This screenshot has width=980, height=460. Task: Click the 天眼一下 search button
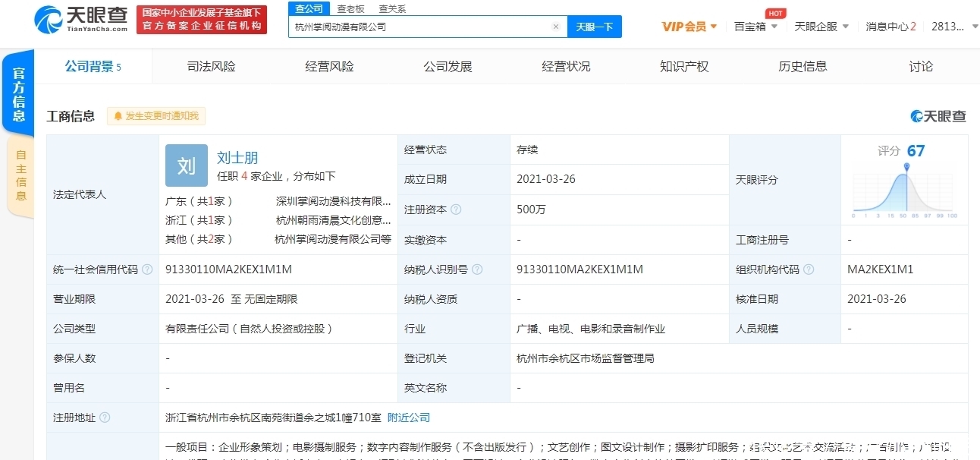click(x=595, y=27)
